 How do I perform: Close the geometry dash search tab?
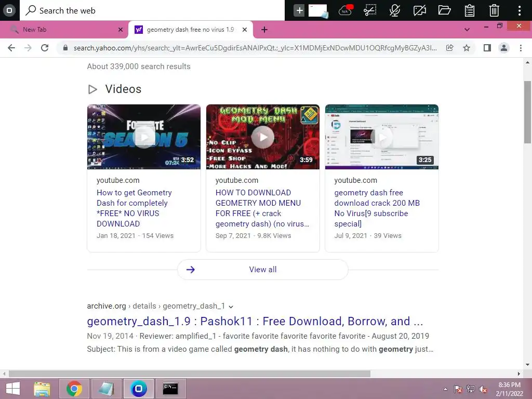click(245, 30)
